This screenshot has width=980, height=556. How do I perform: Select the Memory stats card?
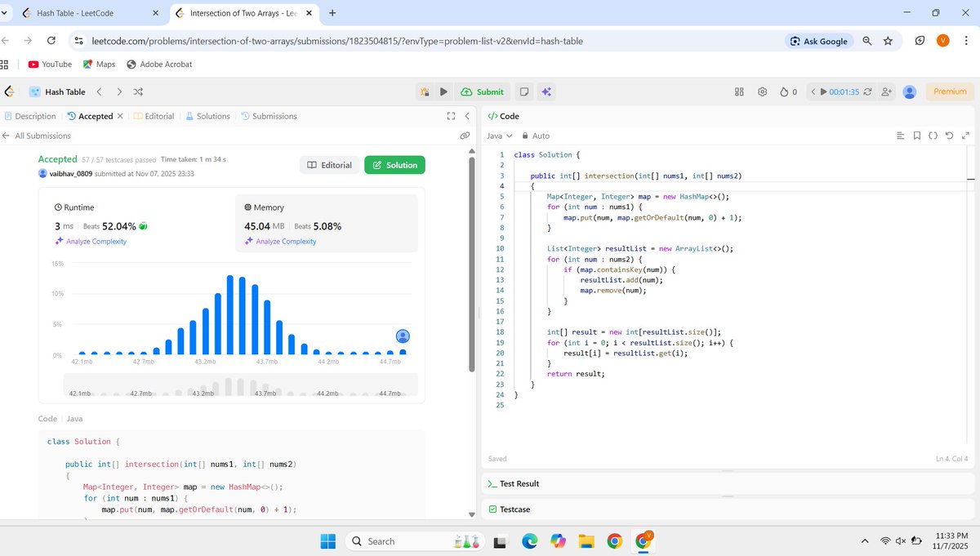point(326,223)
